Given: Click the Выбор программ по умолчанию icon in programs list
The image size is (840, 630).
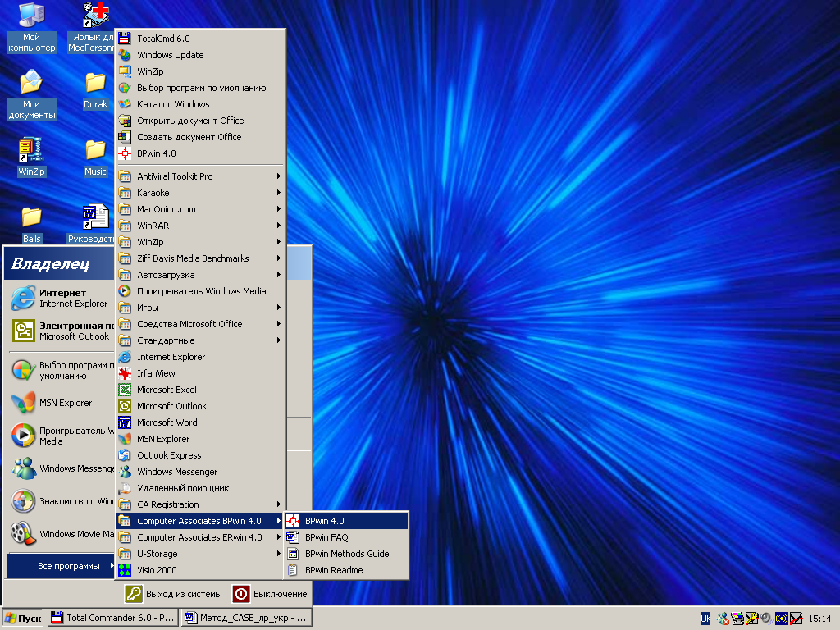Looking at the screenshot, I should click(x=125, y=88).
